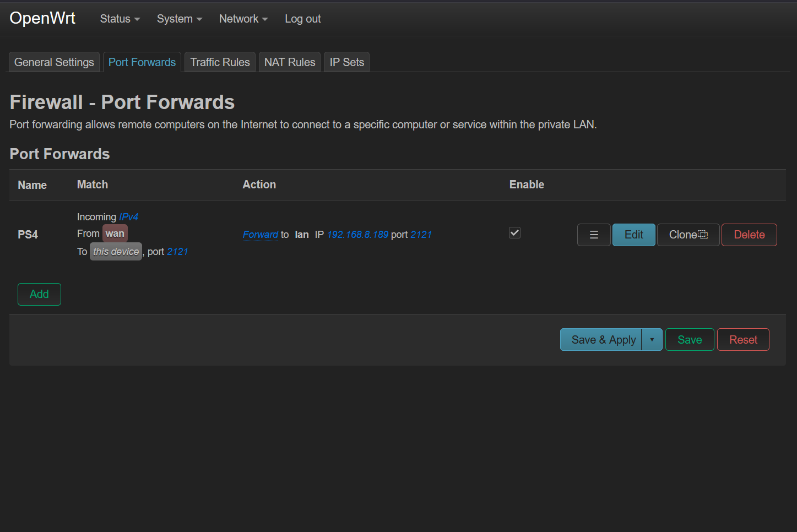Open the IP Sets tab

click(346, 62)
